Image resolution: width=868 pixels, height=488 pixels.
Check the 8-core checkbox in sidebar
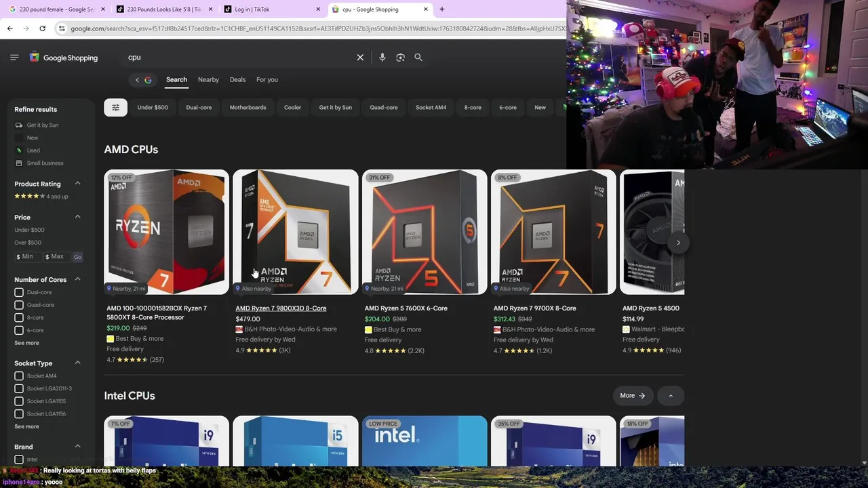point(19,318)
